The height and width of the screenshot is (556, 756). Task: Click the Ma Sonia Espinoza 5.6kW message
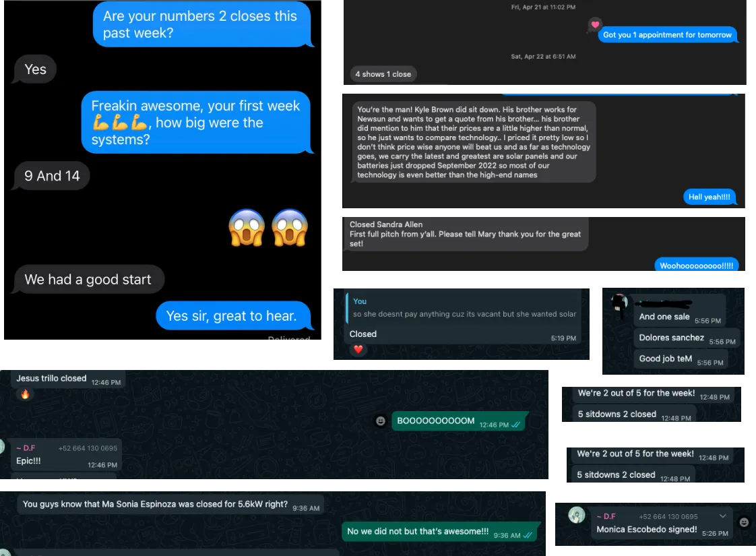click(170, 504)
